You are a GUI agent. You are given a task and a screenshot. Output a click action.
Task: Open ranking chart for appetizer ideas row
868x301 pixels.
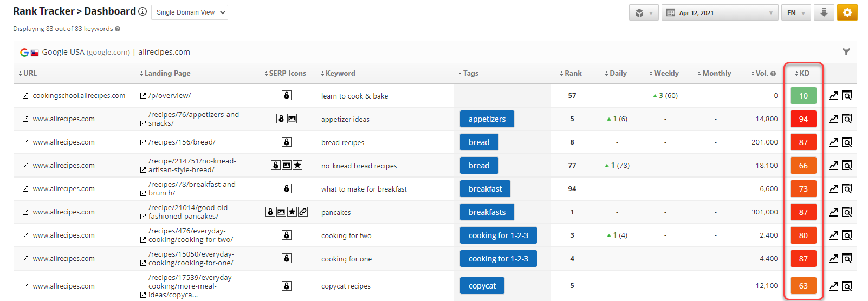point(833,119)
